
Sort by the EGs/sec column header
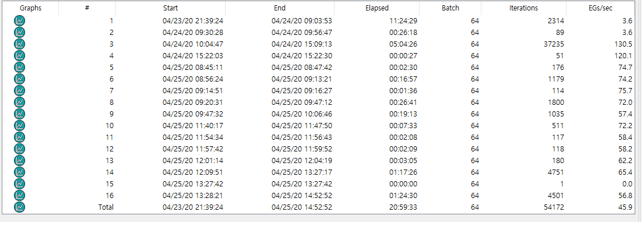coord(600,8)
